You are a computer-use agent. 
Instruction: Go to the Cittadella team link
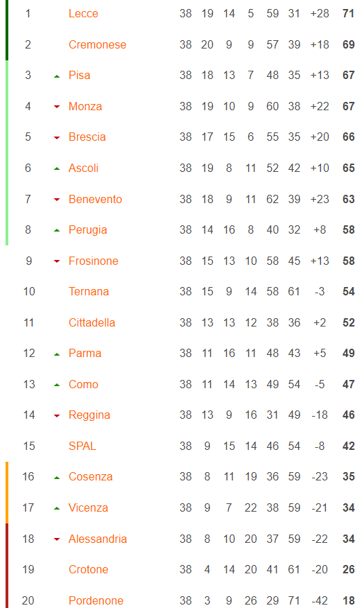click(92, 322)
